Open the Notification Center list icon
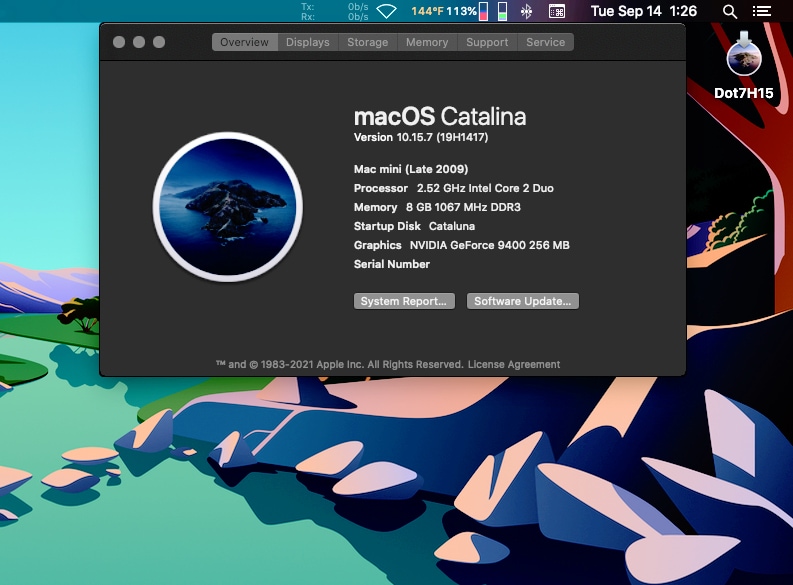This screenshot has height=585, width=793. [x=762, y=11]
